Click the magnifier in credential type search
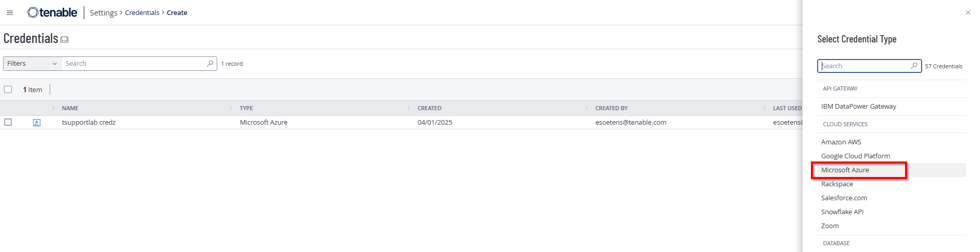The image size is (980, 252). click(914, 66)
